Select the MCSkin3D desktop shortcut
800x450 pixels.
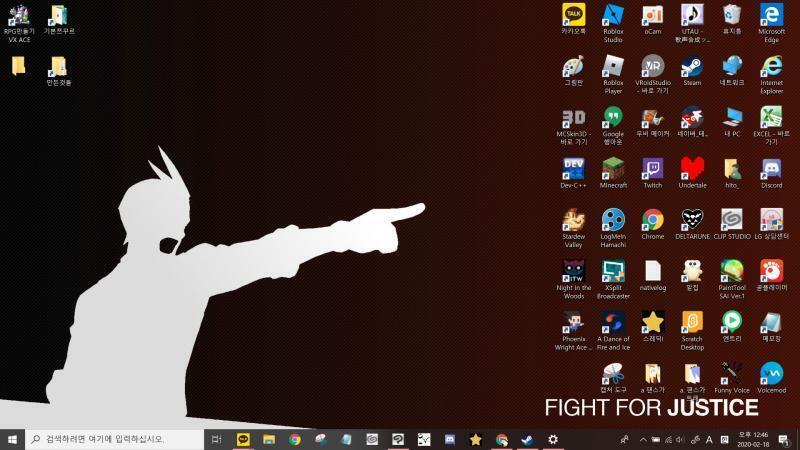(573, 126)
